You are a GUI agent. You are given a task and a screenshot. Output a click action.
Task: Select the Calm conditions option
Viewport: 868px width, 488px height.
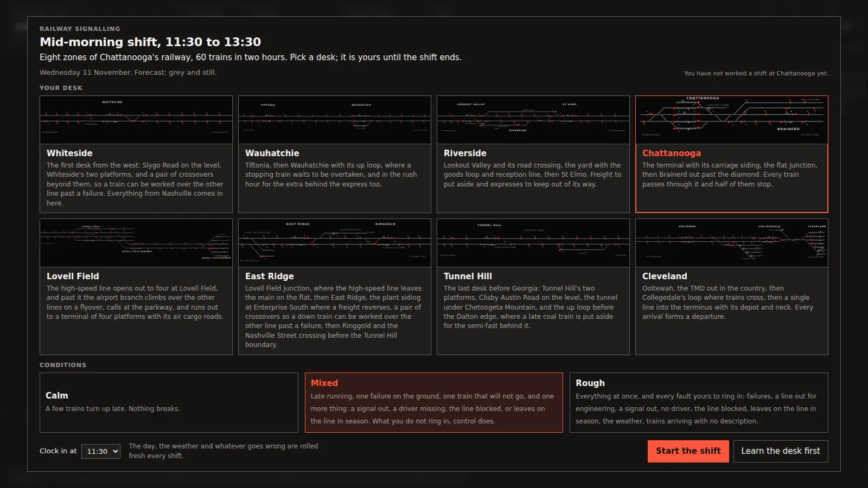169,402
